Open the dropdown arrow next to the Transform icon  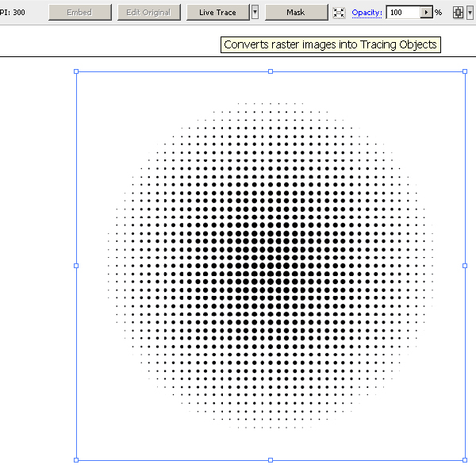pyautogui.click(x=470, y=13)
